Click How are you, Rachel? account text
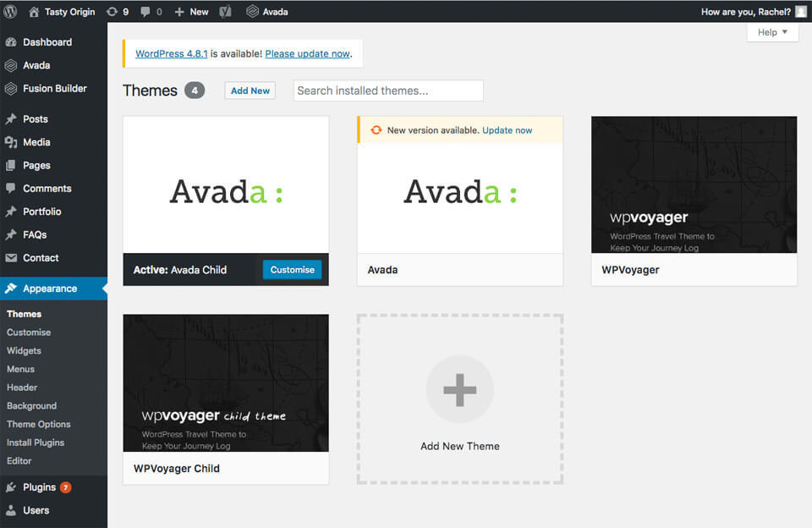812x528 pixels. [746, 11]
